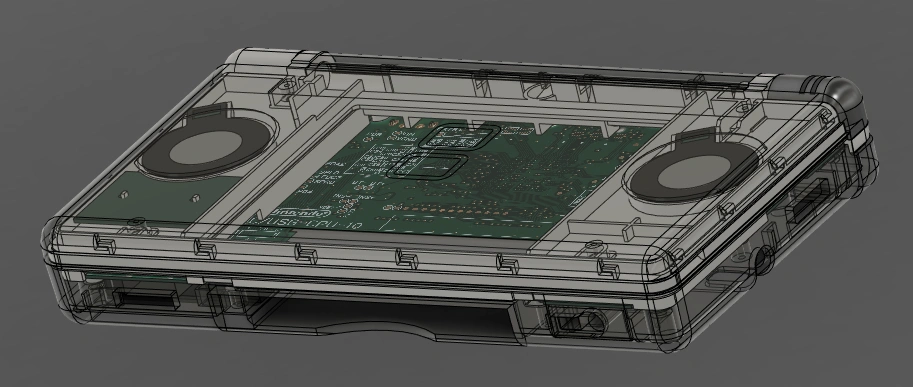
Task: Click the small green board under left speaker
Action: (x=151, y=201)
